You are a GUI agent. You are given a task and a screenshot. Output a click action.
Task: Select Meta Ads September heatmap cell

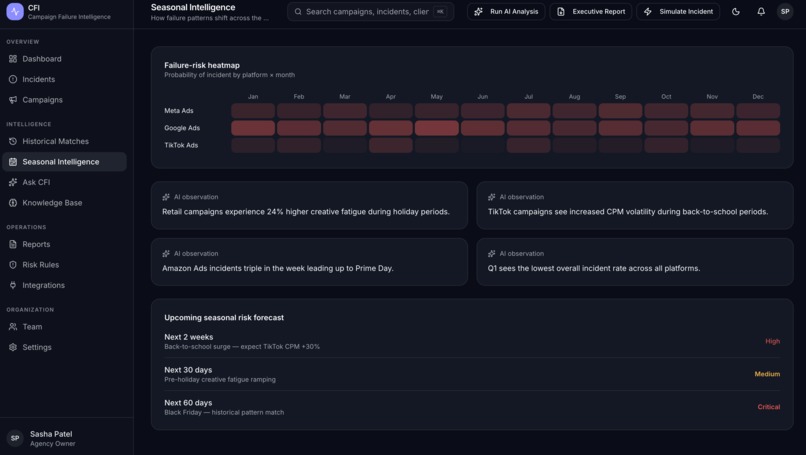(620, 111)
